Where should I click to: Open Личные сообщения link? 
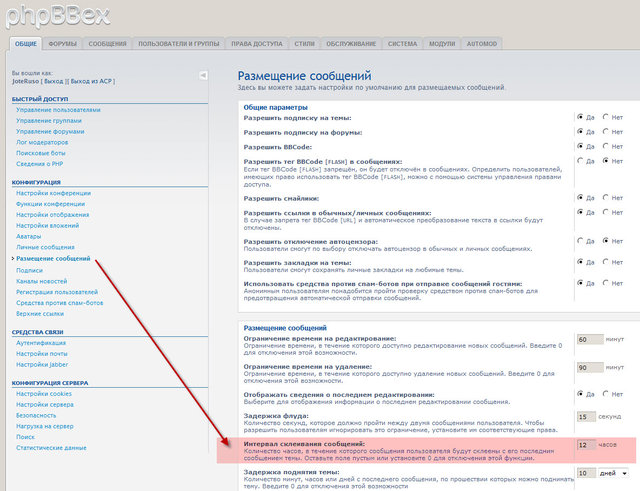tap(45, 247)
